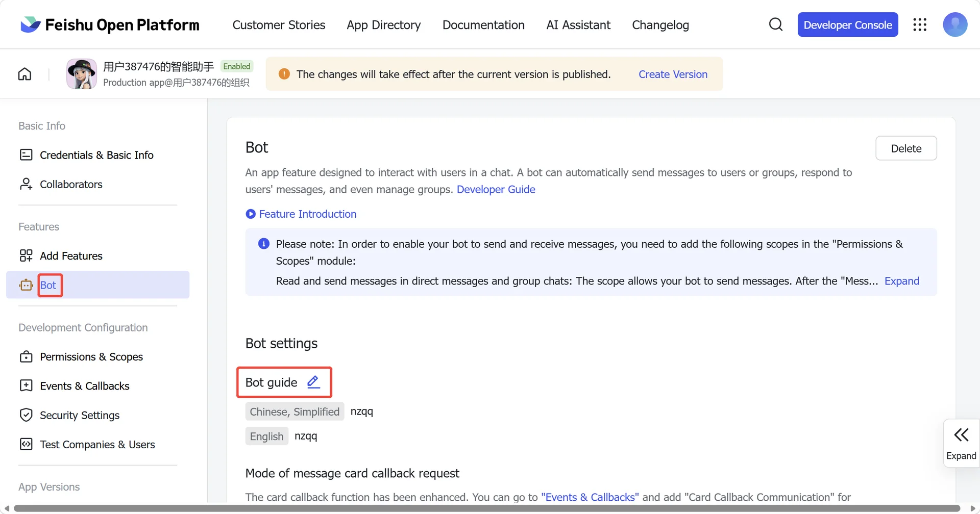
Task: Click the "Bot guide" label
Action: [271, 382]
